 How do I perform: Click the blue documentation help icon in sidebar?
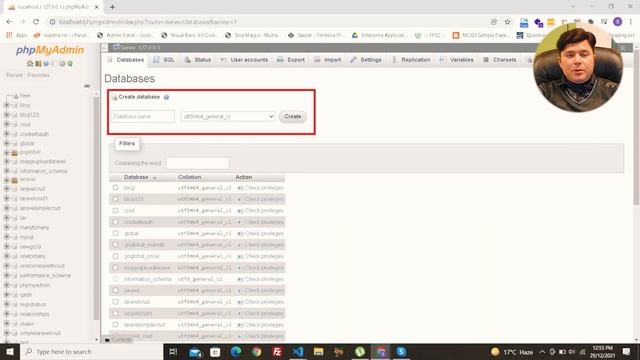click(x=46, y=64)
